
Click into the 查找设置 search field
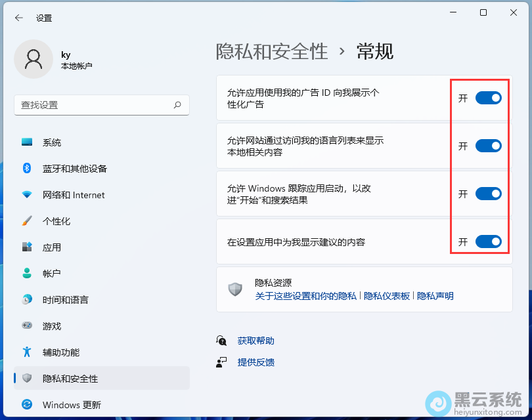(x=92, y=105)
